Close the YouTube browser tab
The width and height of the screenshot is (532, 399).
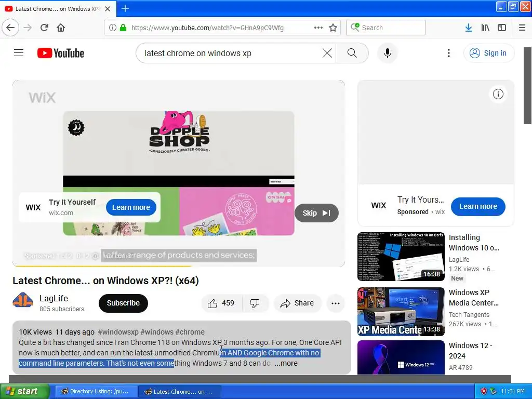(x=108, y=9)
